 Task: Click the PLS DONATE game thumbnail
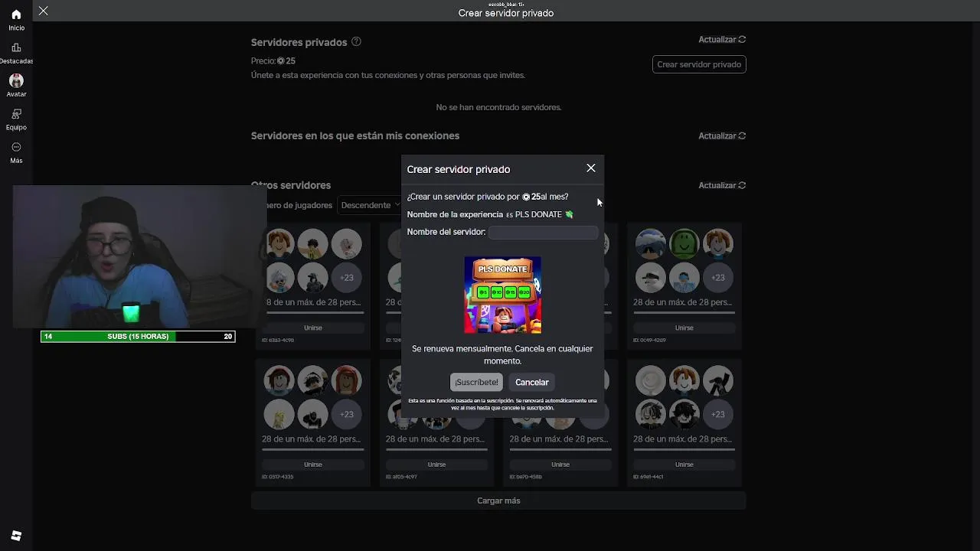[503, 295]
